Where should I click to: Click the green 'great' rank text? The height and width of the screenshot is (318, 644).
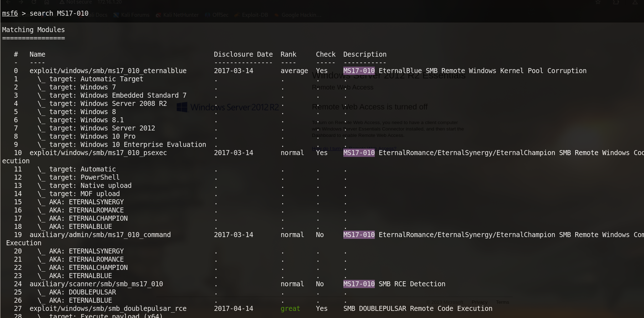click(290, 309)
